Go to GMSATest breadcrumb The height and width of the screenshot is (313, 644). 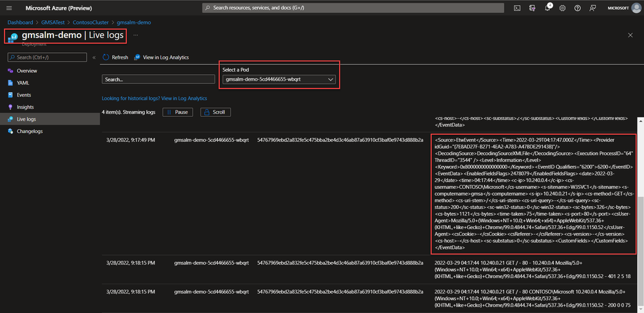(x=53, y=23)
